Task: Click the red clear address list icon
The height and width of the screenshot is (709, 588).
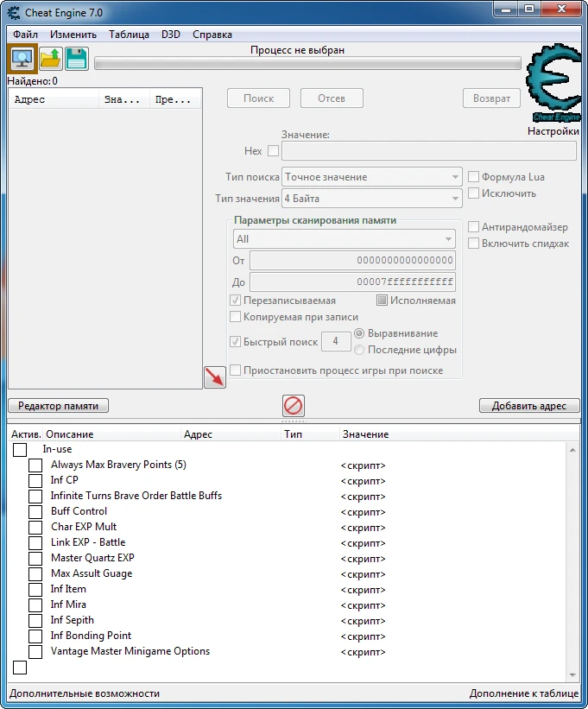Action: (294, 406)
